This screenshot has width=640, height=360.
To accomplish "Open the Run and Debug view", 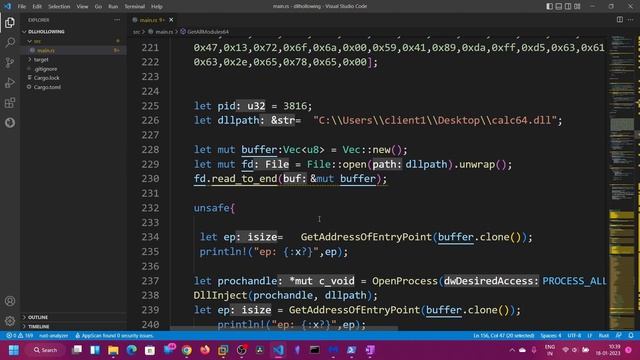I will click(x=10, y=82).
